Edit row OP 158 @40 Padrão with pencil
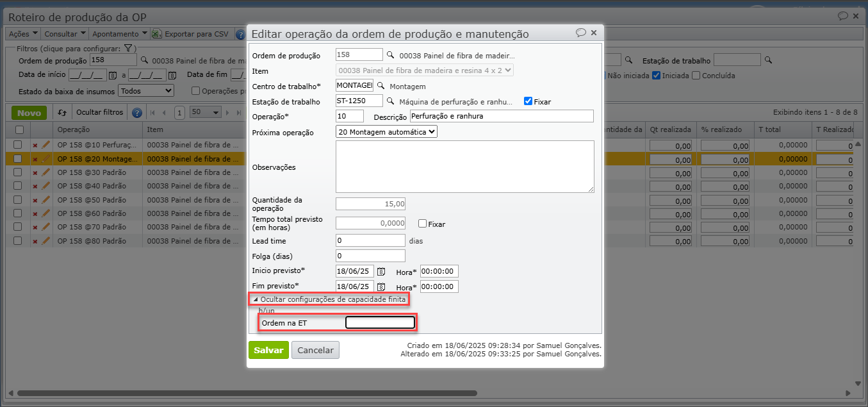Viewport: 868px width, 407px height. point(45,186)
